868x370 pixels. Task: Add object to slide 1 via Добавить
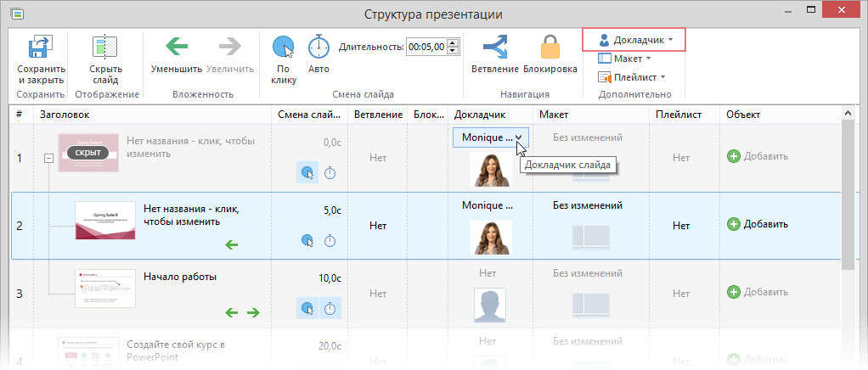click(x=758, y=156)
